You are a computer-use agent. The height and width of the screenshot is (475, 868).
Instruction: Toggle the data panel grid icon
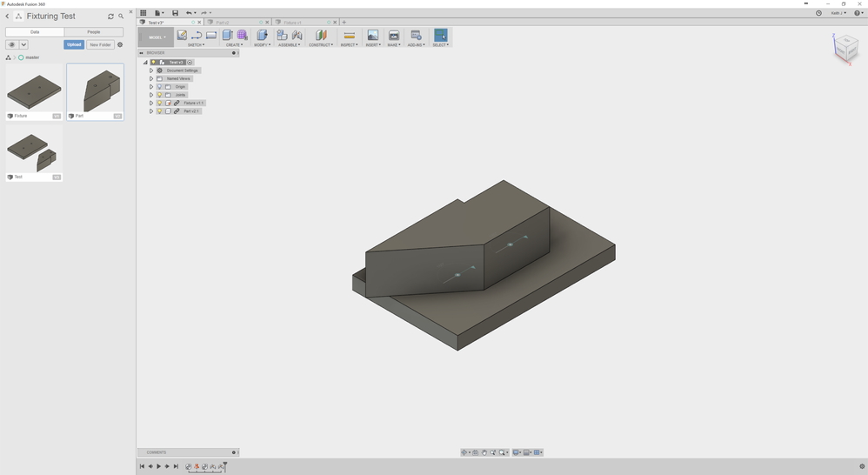143,13
